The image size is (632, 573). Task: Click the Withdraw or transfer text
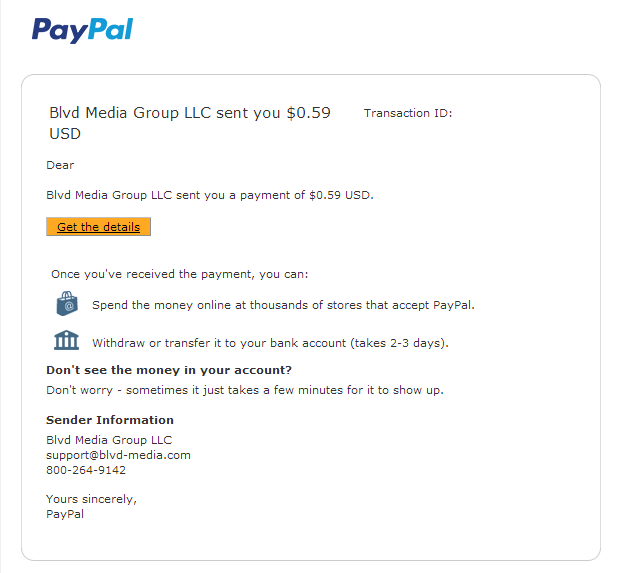[x=270, y=343]
